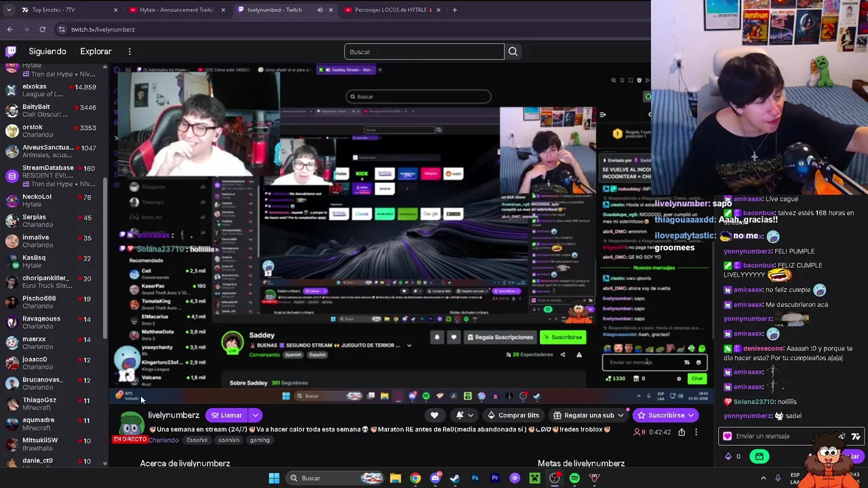
Task: Open livelynumberz channel name link
Action: click(x=174, y=415)
